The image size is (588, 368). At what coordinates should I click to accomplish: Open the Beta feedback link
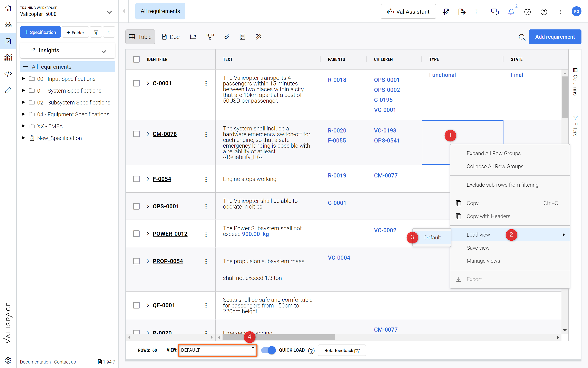point(342,350)
